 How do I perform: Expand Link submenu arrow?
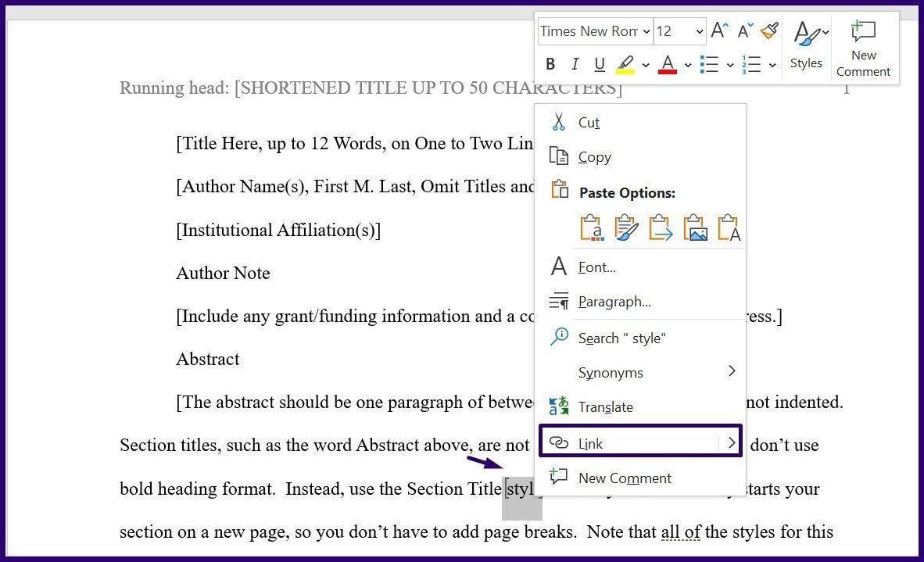point(731,442)
